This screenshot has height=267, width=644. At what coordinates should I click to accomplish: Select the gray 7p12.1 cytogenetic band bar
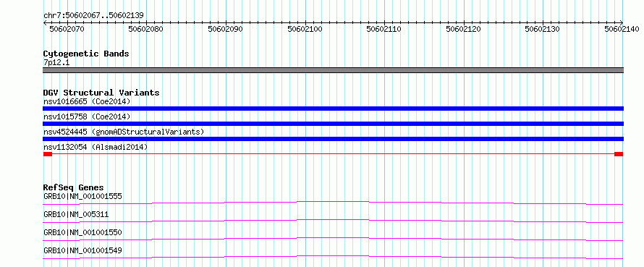coord(333,70)
